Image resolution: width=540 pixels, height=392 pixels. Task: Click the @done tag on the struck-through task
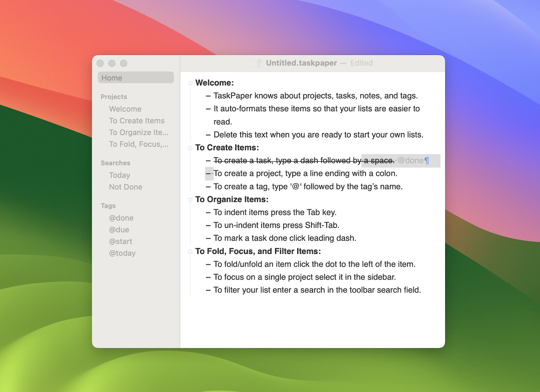(x=410, y=161)
